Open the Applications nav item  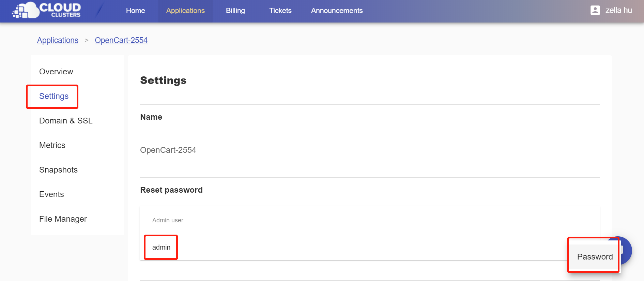click(185, 11)
